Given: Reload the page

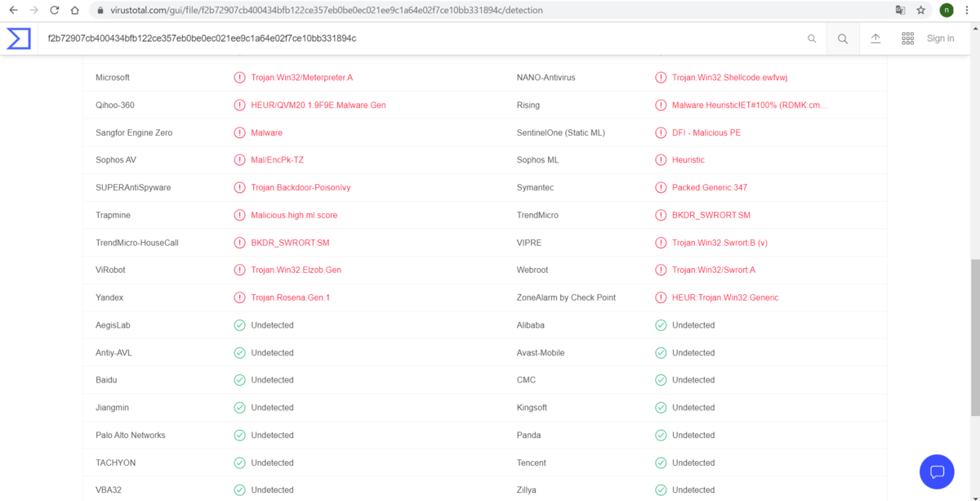Looking at the screenshot, I should tap(54, 11).
